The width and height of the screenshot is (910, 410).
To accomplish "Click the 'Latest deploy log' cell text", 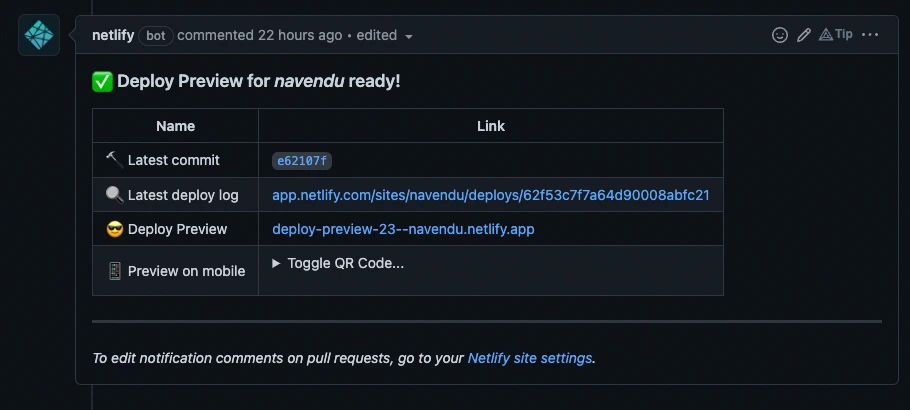I will click(x=183, y=195).
